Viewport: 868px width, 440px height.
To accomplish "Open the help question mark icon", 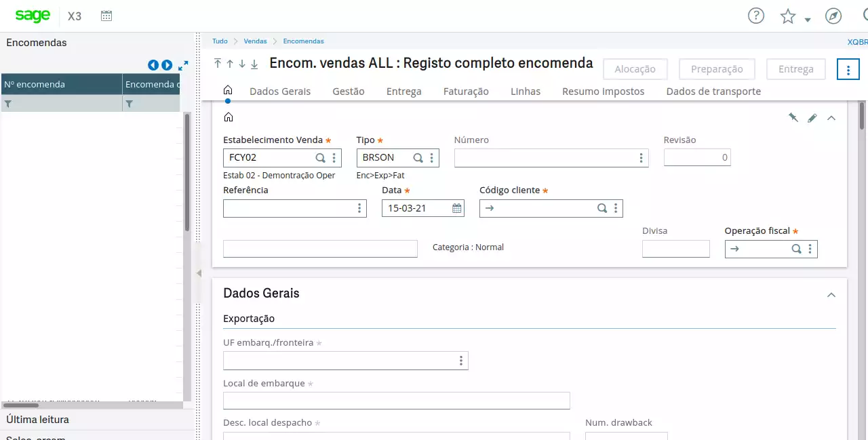I will (755, 16).
